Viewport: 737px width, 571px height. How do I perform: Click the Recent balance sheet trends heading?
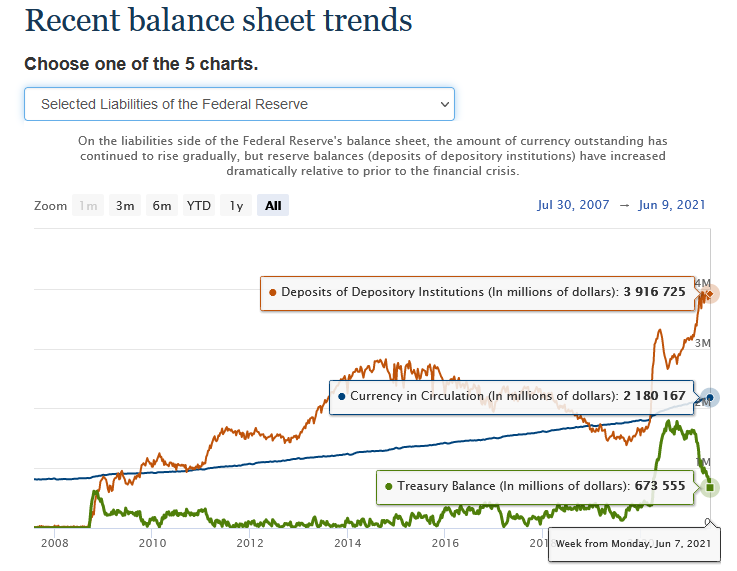[x=219, y=21]
